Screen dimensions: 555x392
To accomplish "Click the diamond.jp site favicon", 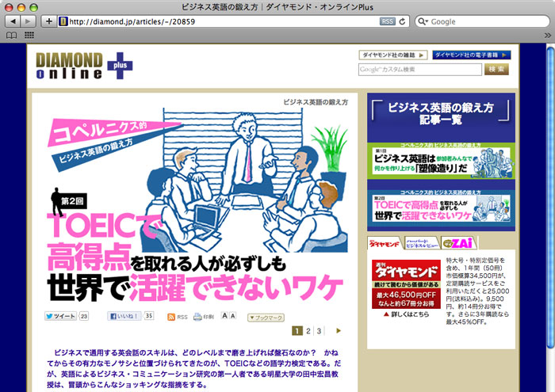I will 63,21.
